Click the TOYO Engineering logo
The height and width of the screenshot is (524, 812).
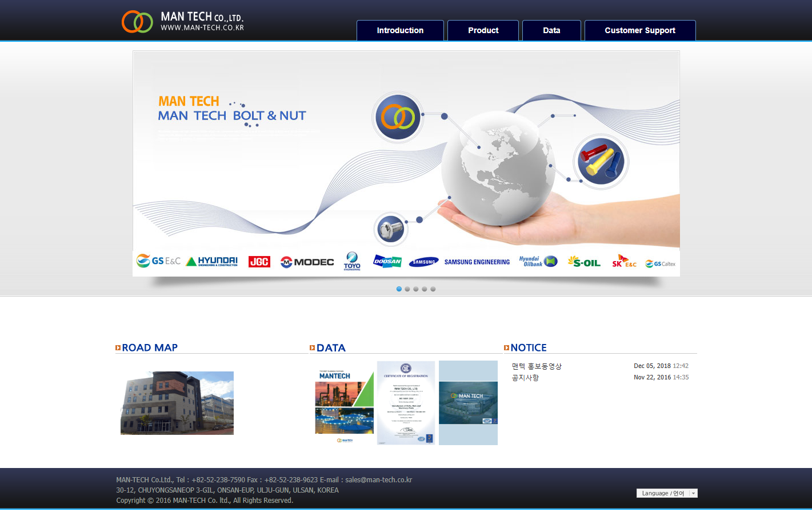click(x=352, y=261)
